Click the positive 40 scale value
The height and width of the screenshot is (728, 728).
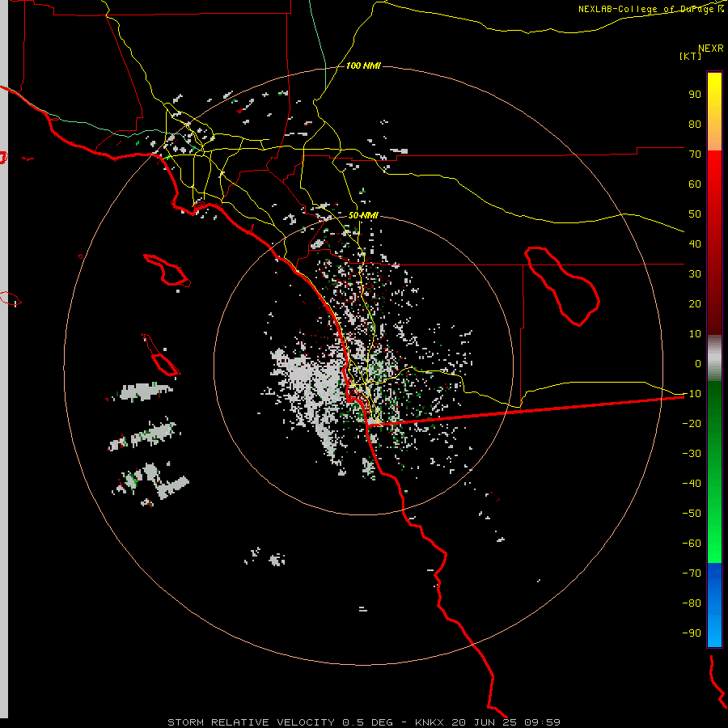[x=695, y=244]
